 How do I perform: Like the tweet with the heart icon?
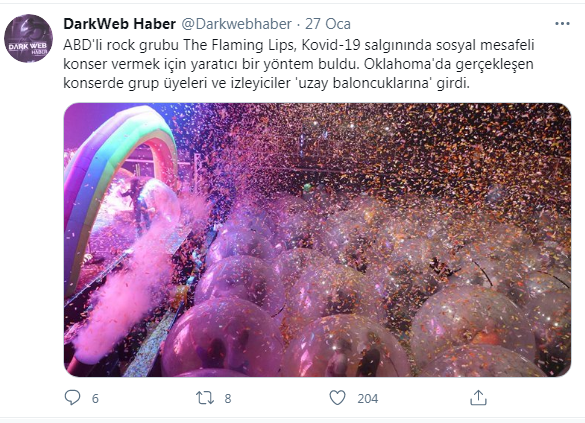coord(337,398)
